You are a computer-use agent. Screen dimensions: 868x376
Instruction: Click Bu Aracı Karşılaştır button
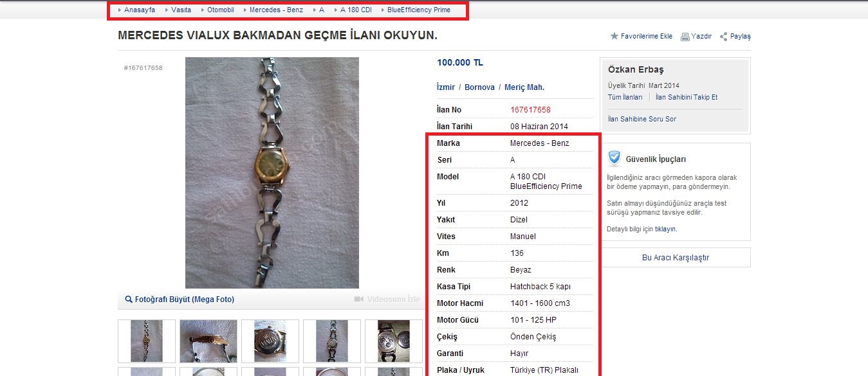[x=676, y=257]
